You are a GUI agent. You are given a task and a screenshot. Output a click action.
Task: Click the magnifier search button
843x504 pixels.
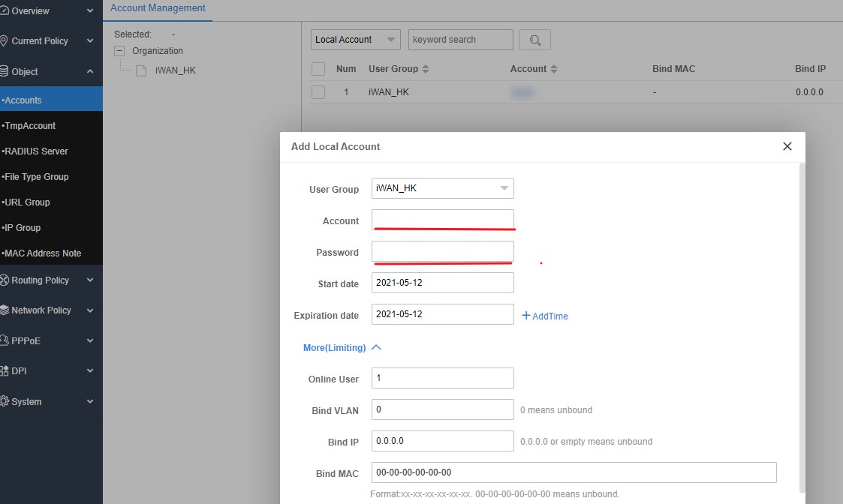(x=535, y=40)
